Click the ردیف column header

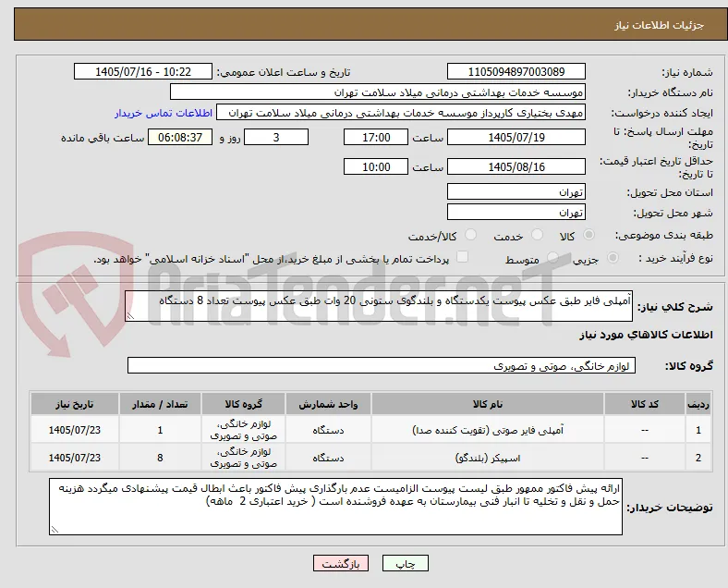[698, 404]
